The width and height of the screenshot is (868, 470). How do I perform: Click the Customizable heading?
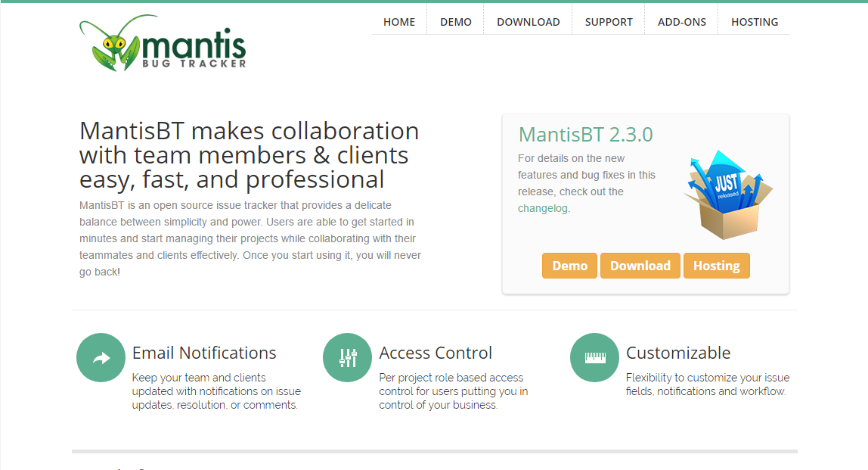[678, 353]
